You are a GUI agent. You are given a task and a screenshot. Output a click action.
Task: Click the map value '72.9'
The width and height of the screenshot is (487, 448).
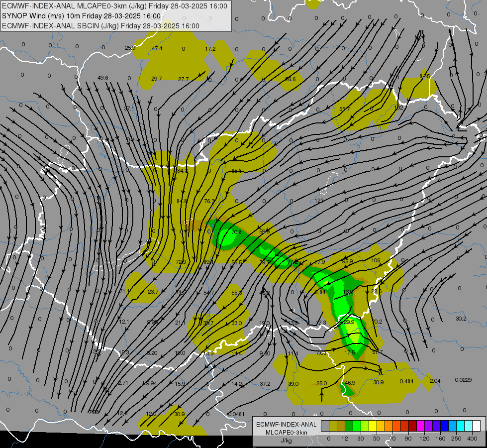pyautogui.click(x=181, y=262)
